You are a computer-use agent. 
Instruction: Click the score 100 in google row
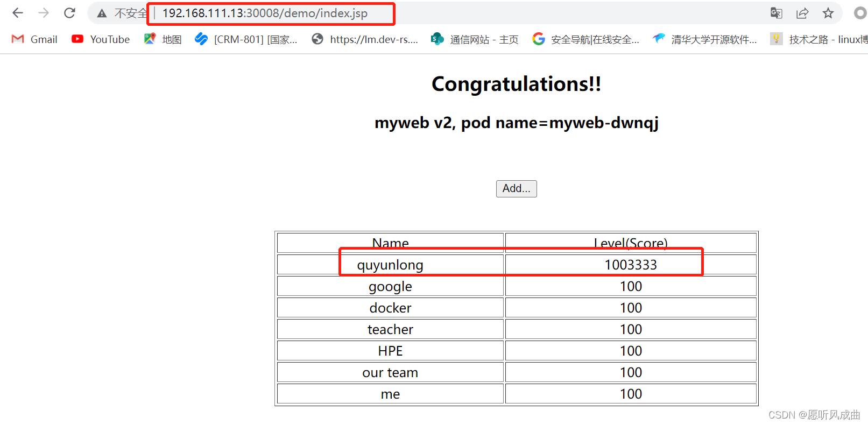[x=631, y=286]
